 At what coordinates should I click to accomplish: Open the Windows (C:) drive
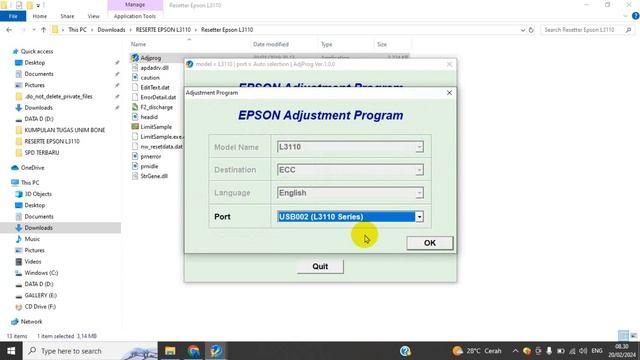click(x=41, y=273)
